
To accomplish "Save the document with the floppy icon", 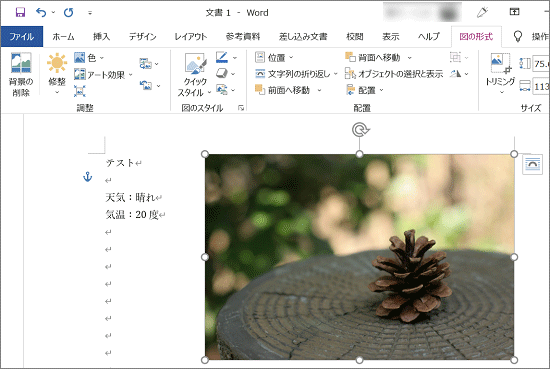I will [20, 13].
